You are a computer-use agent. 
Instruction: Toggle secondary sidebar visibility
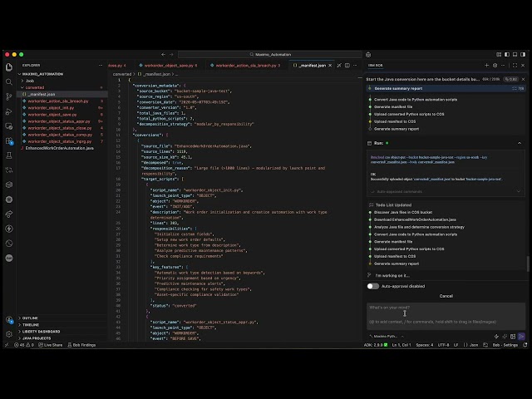point(523,54)
